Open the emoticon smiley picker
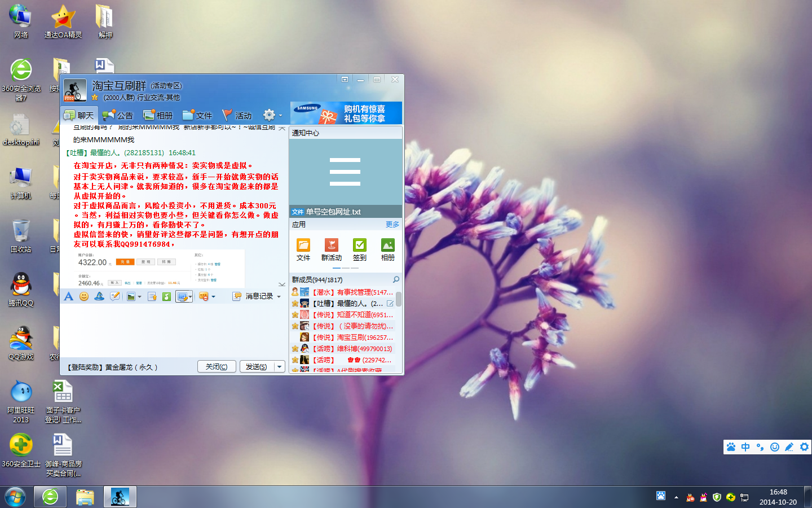Image resolution: width=812 pixels, height=508 pixels. pyautogui.click(x=84, y=296)
